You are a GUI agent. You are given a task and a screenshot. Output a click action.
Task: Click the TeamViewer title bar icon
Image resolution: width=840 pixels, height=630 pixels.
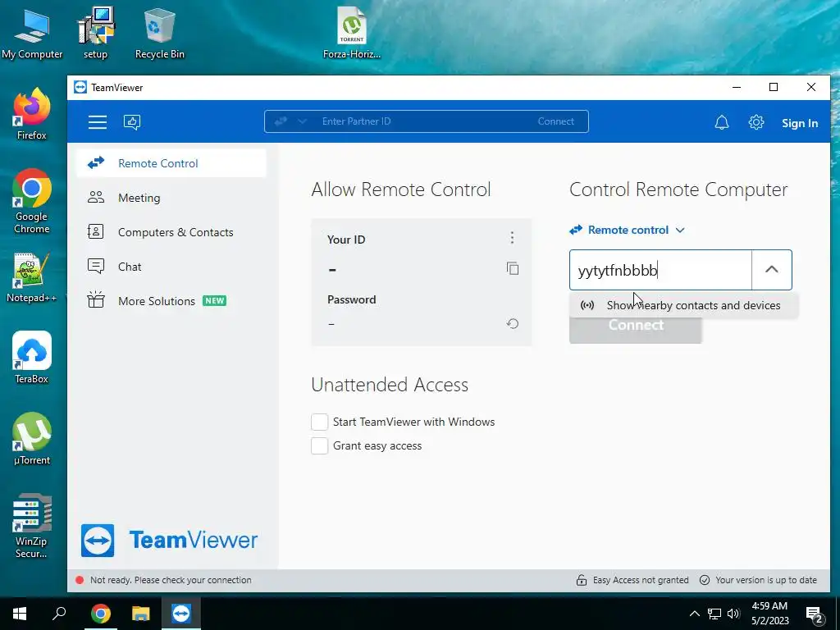click(80, 87)
